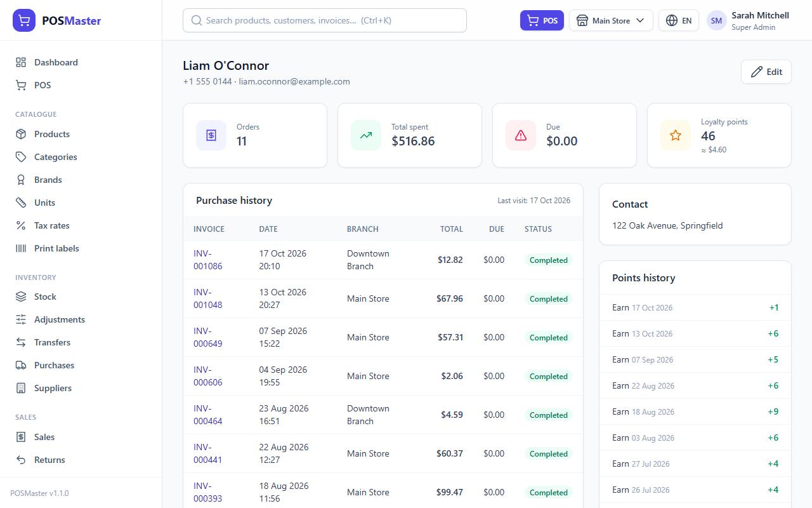The width and height of the screenshot is (812, 508).
Task: Click the 122 Oak Avenue, Springfield address
Action: pos(667,225)
